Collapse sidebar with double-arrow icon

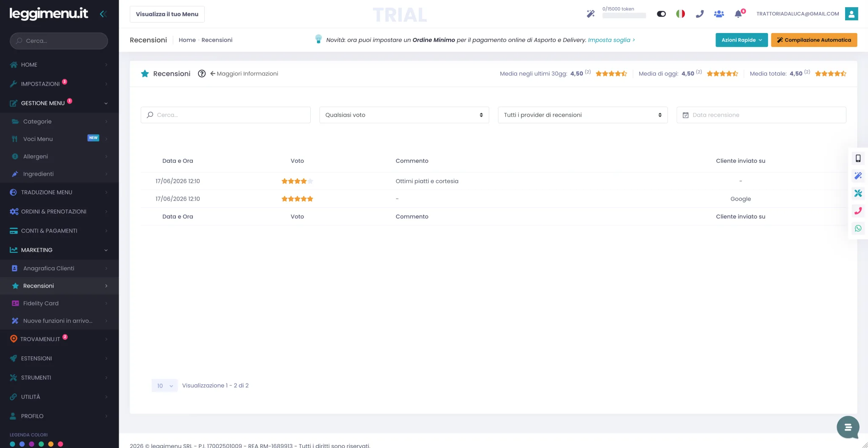point(103,14)
